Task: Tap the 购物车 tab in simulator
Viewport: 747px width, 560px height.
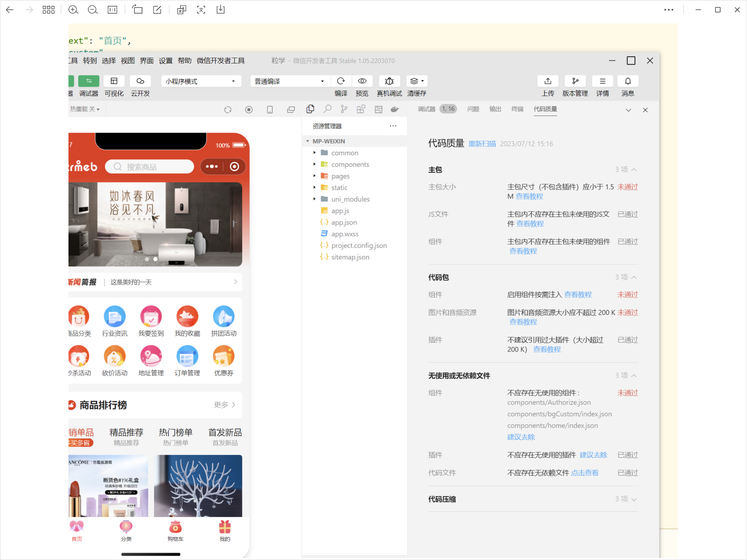Action: coord(175,531)
